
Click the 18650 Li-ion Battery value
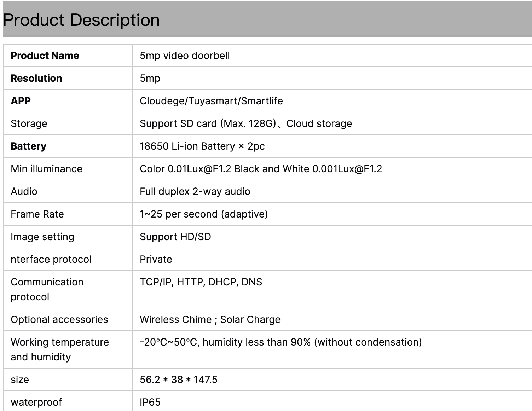click(x=202, y=146)
